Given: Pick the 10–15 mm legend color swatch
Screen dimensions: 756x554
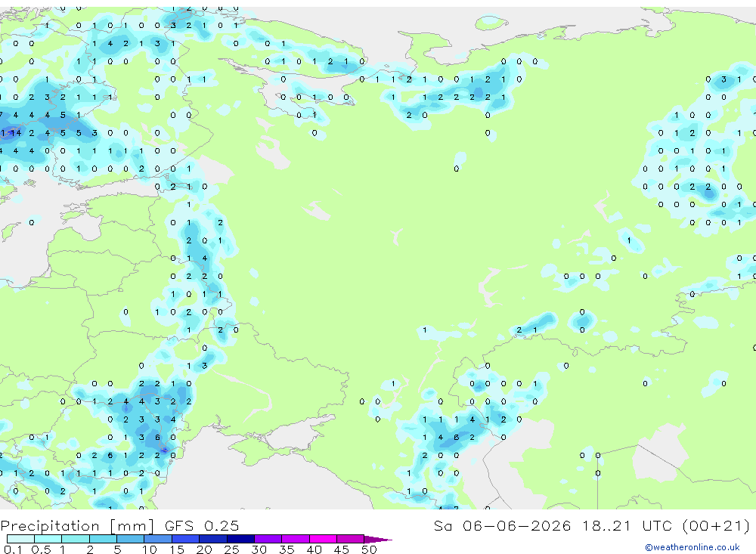Looking at the screenshot, I should tap(158, 539).
